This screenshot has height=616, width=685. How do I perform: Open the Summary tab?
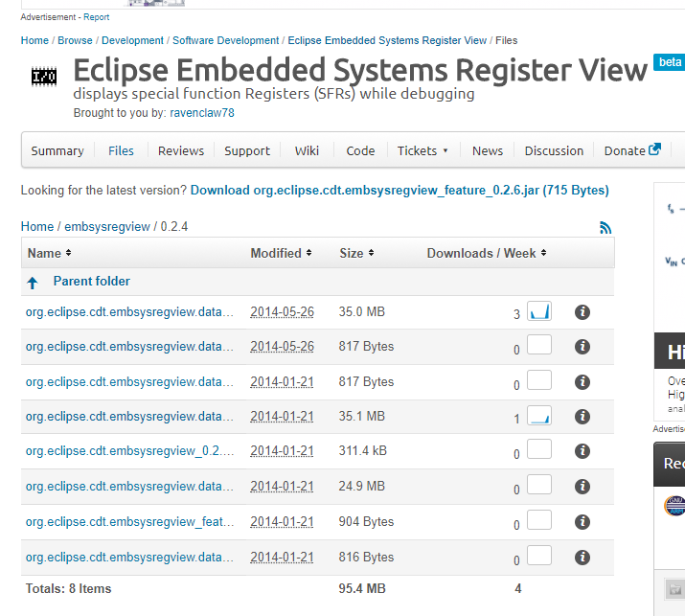[57, 150]
